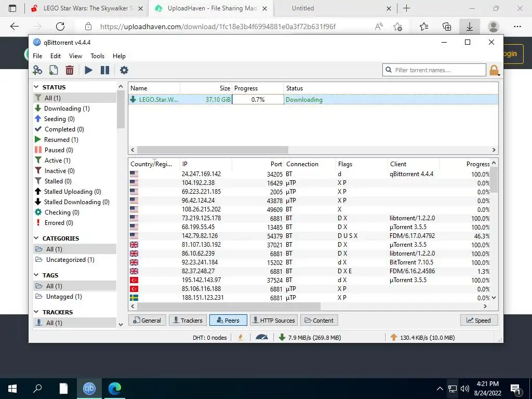This screenshot has width=532, height=399.
Task: Switch to the Peers tab
Action: coord(228,320)
